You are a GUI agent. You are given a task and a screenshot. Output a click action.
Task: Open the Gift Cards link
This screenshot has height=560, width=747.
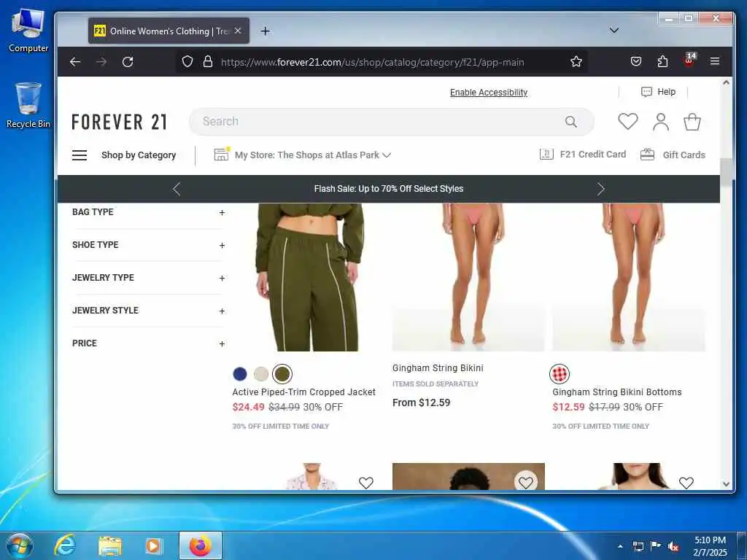point(684,155)
